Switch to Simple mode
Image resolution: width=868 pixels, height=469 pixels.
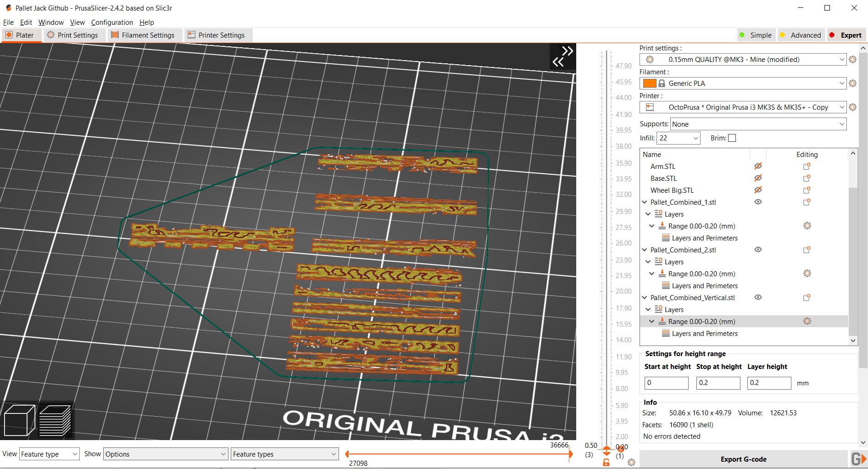point(756,35)
